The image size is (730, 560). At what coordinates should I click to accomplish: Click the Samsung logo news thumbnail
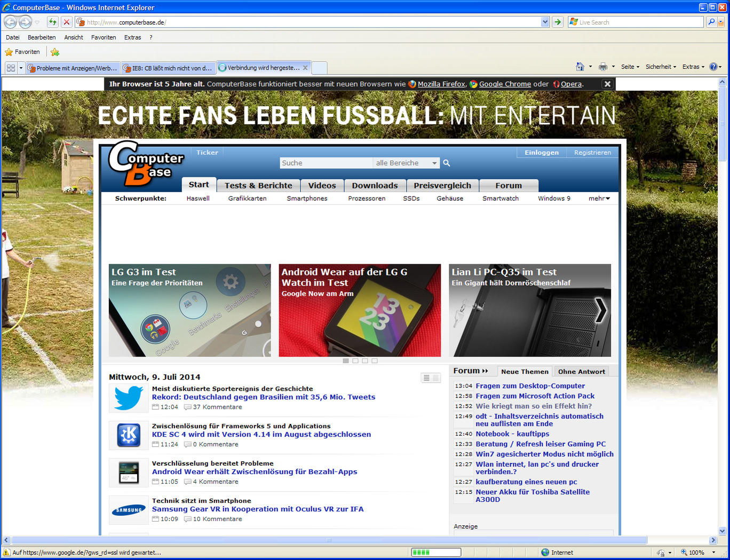coord(129,510)
